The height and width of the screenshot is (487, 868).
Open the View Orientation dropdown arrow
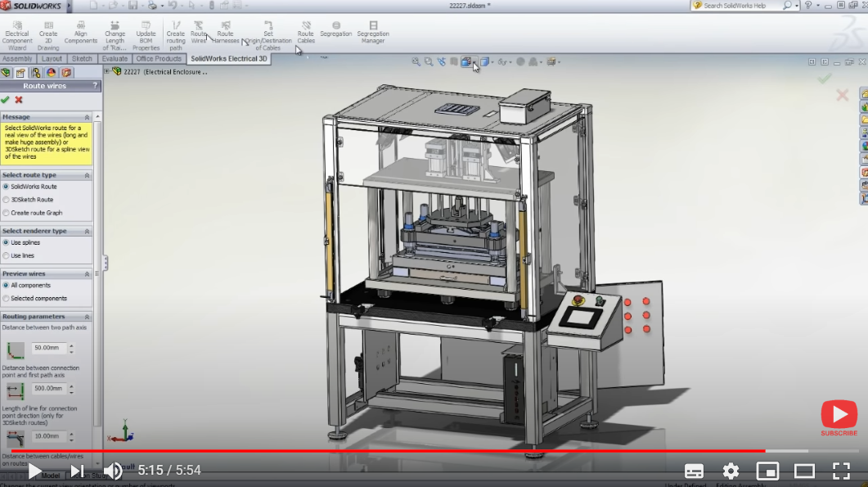(x=474, y=62)
